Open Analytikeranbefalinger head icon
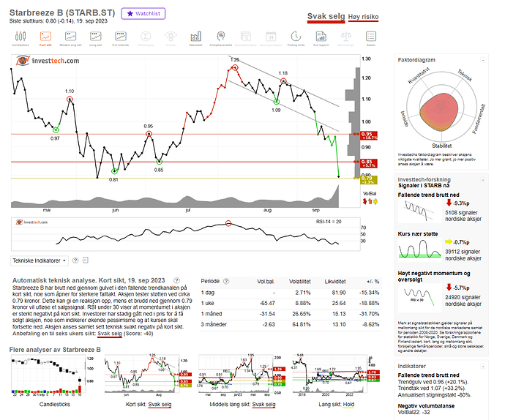 pos(220,39)
